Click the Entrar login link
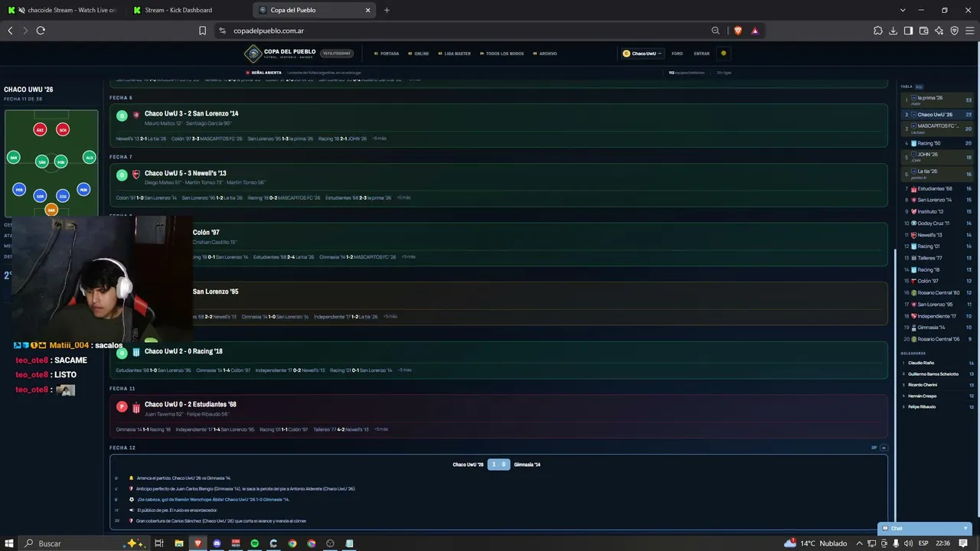Screen dimensions: 980x551 point(701,54)
